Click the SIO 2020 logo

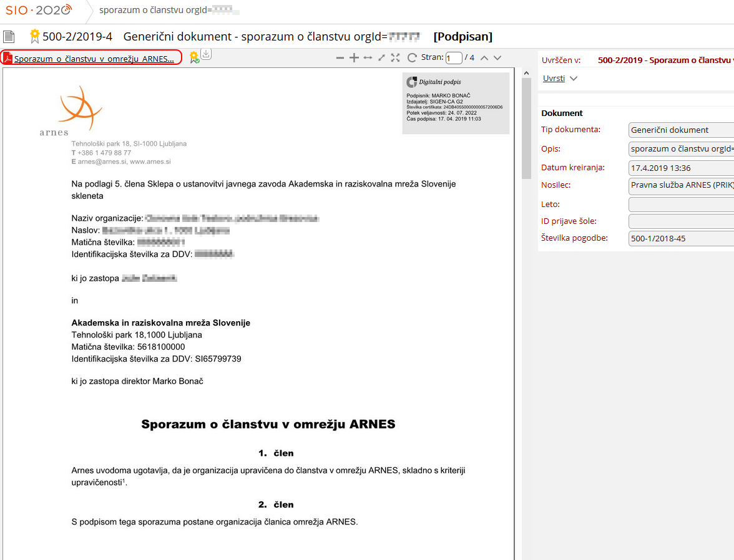39,10
